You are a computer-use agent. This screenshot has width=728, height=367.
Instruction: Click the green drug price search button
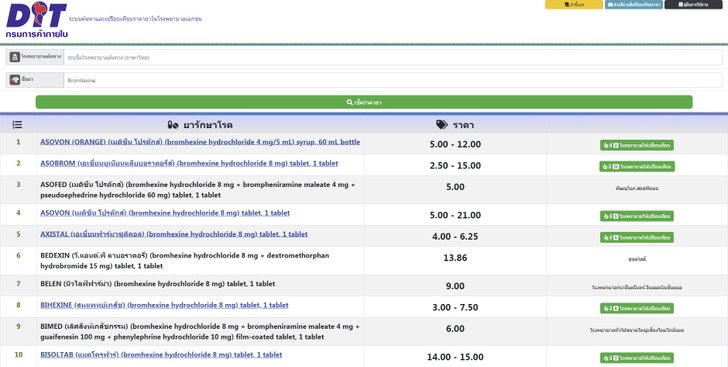(x=364, y=102)
